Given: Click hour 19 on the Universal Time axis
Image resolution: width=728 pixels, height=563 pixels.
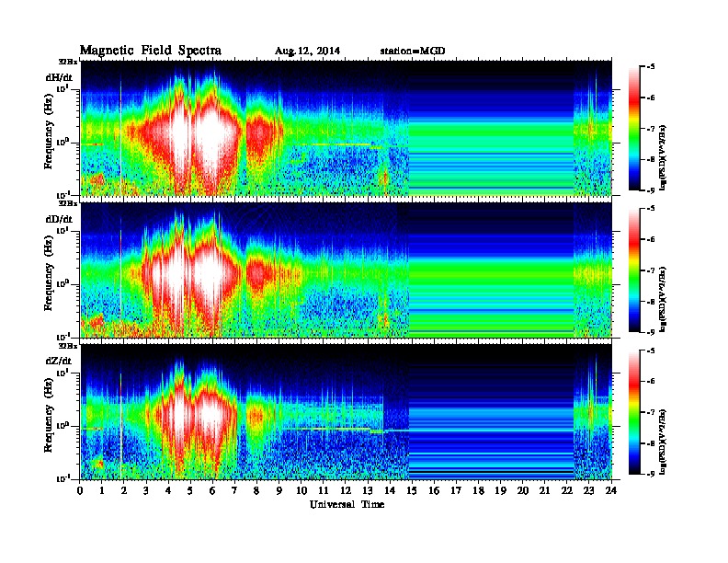Looking at the screenshot, I should [500, 490].
